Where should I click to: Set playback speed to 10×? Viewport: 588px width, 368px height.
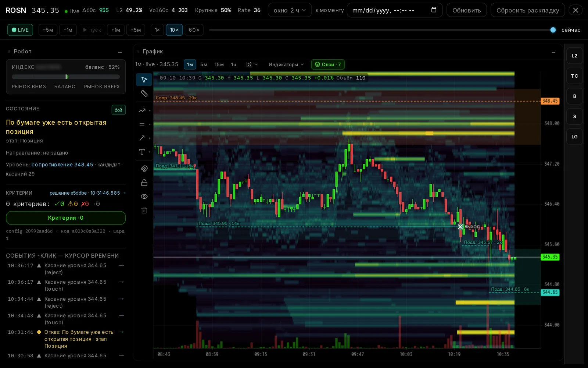click(x=174, y=30)
